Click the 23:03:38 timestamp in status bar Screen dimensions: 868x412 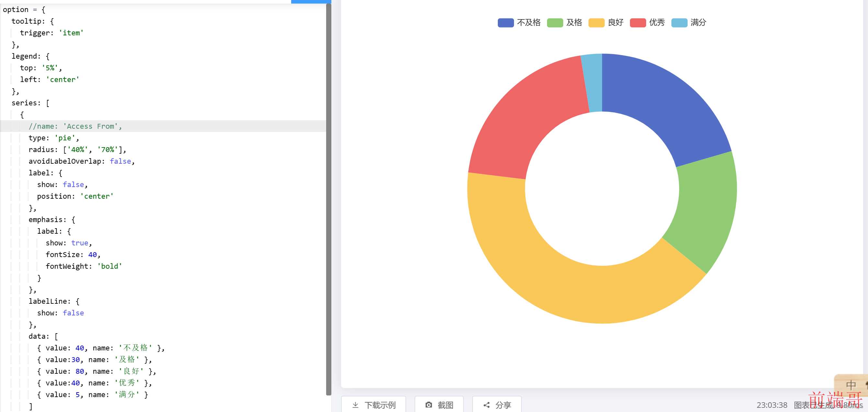pos(771,405)
